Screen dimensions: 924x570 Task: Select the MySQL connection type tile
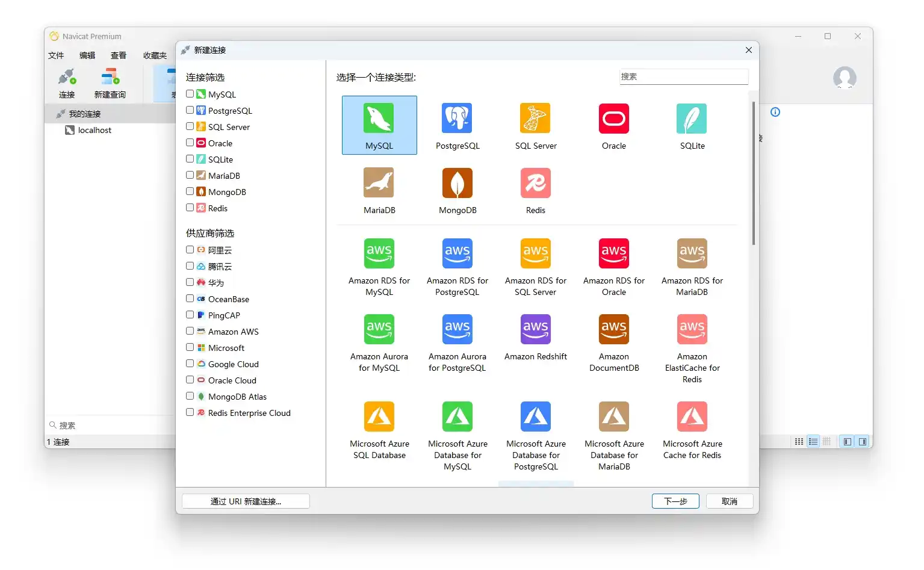379,125
